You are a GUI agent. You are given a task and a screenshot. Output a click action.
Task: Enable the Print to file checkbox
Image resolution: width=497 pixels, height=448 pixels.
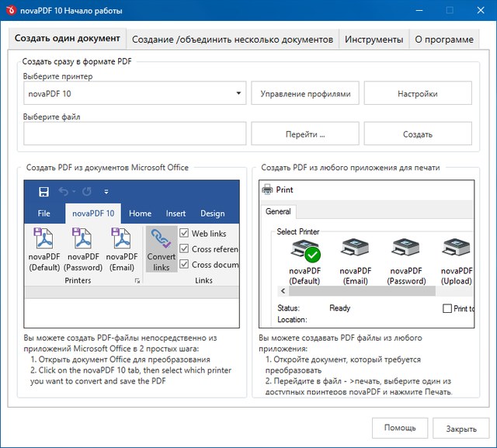[x=447, y=308]
